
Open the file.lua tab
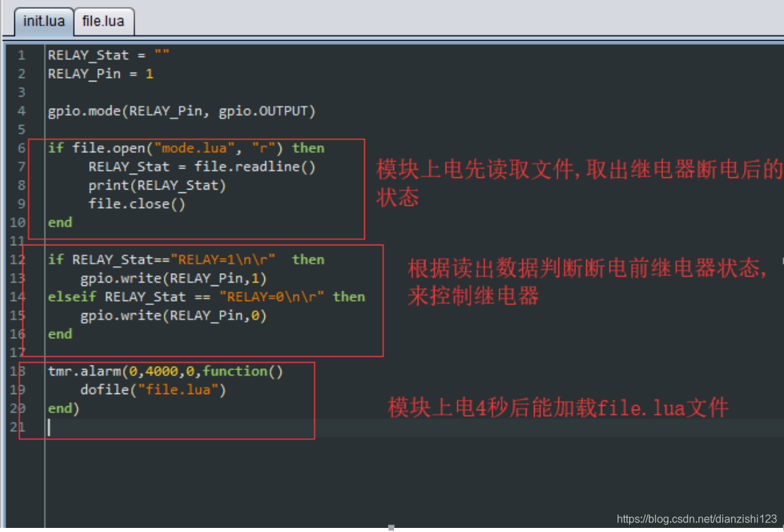pos(103,22)
